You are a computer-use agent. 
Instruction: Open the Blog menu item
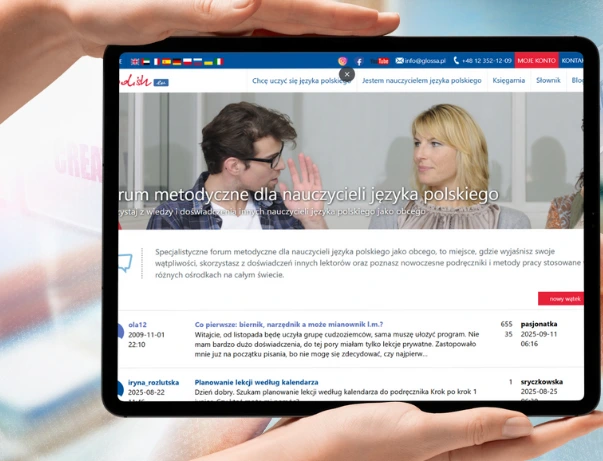577,81
